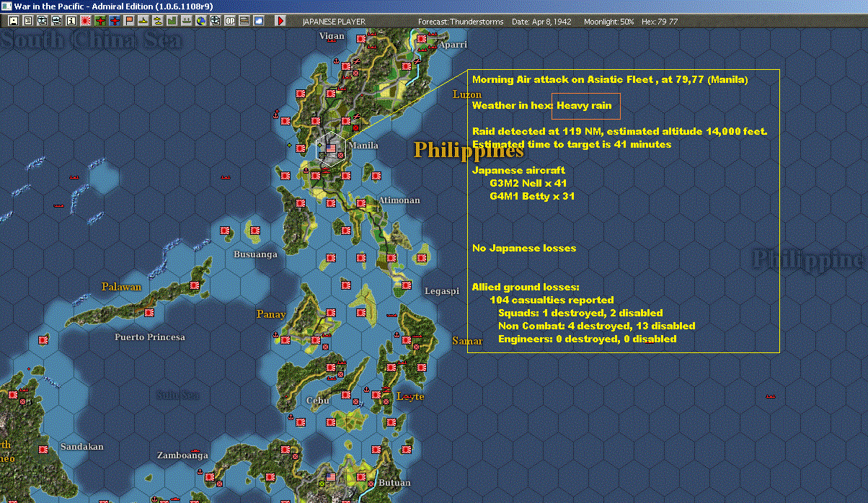Click the 'Vigan' map label
Screen dimensions: 868x503
[332, 36]
